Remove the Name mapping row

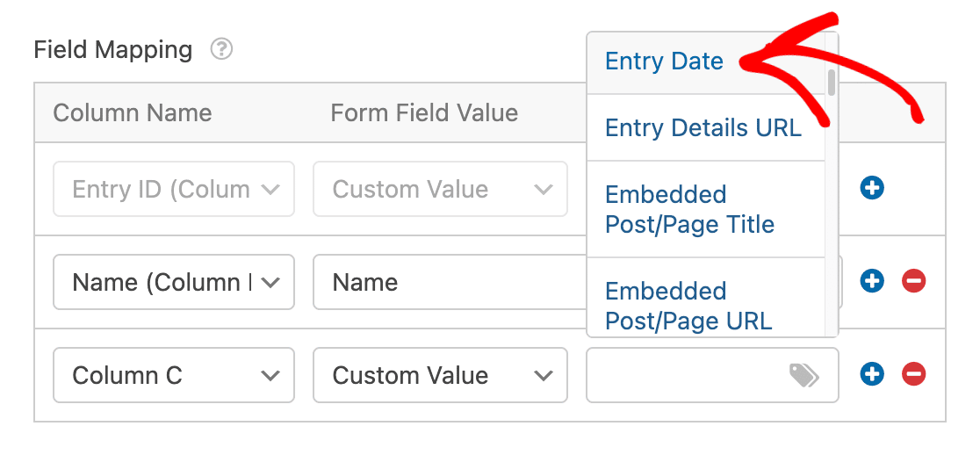913,281
